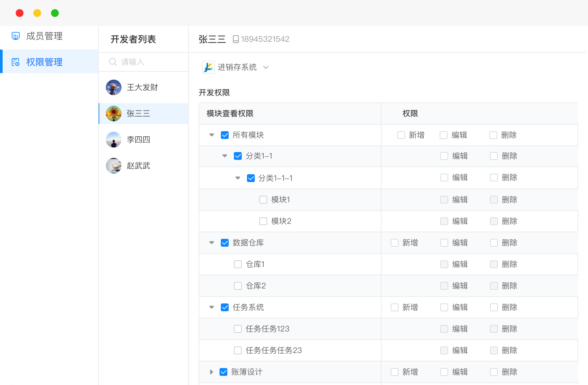Enable 新增 for 账簿设计 row

point(395,372)
